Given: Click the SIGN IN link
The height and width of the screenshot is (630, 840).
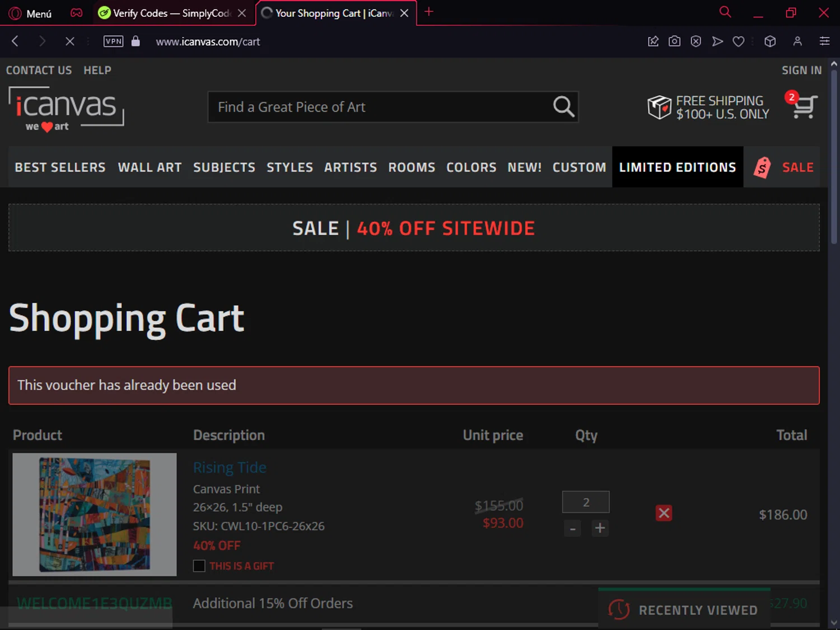Looking at the screenshot, I should (x=801, y=70).
